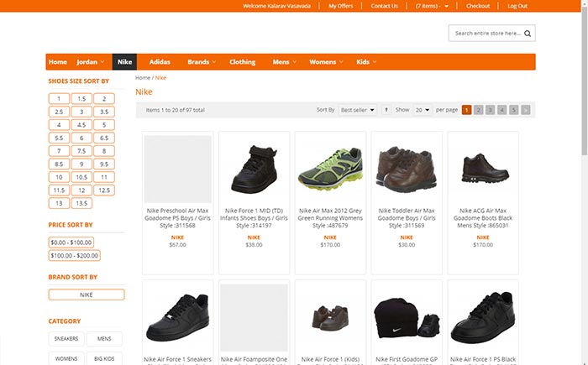Expand the Brands menu
This screenshot has width=588, height=365.
pos(202,62)
